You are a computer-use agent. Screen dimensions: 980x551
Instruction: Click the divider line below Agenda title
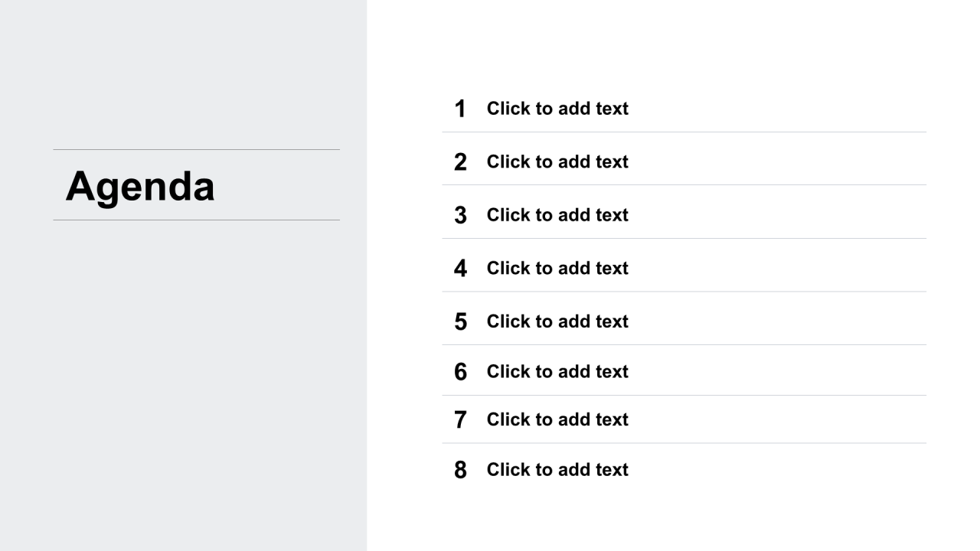[x=196, y=220]
